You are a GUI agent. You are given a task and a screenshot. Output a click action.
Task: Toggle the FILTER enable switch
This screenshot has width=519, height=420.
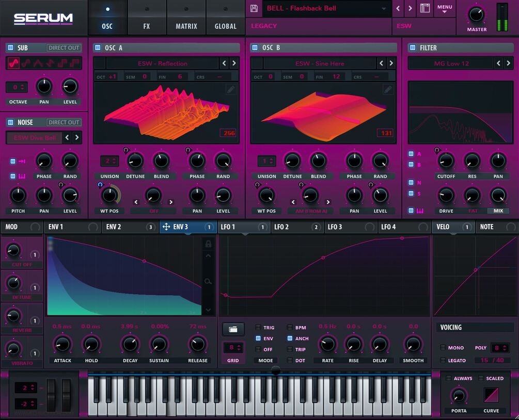pyautogui.click(x=413, y=47)
